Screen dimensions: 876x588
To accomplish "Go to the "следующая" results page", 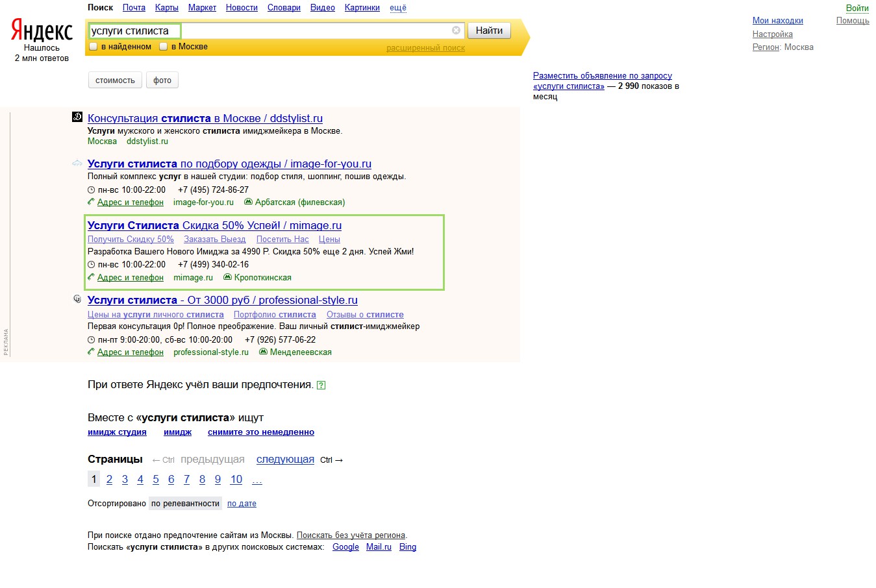I will click(x=285, y=459).
